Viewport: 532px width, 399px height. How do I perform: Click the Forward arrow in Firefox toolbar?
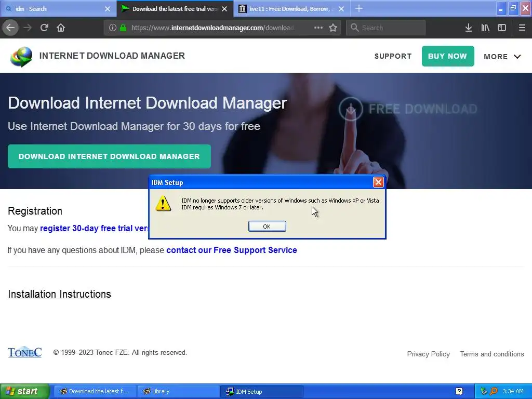(x=28, y=28)
